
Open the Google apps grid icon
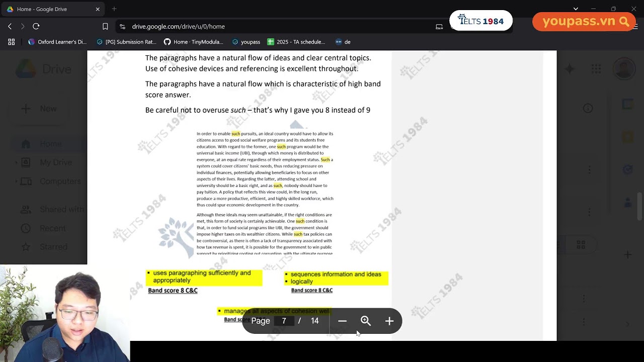[x=596, y=69]
